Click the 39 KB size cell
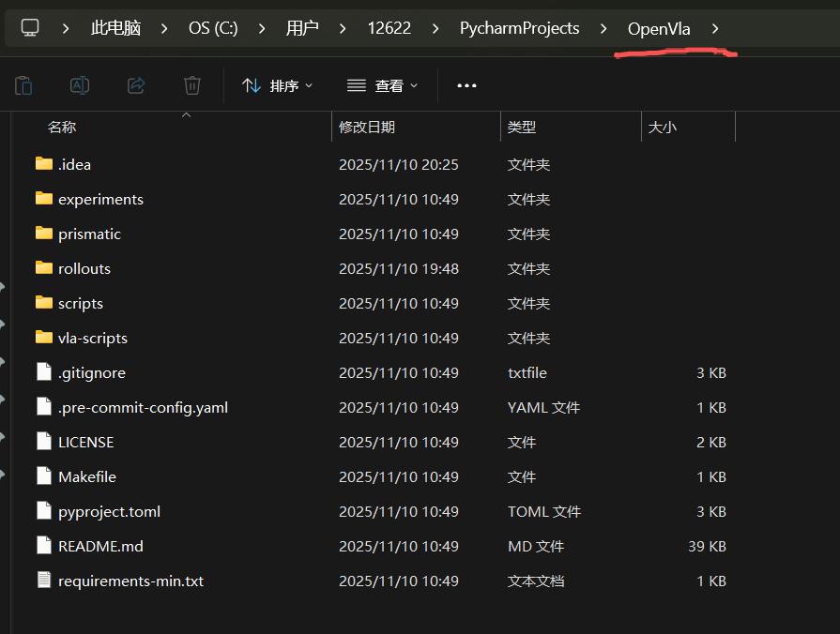Screen dimensions: 840x634 point(707,546)
